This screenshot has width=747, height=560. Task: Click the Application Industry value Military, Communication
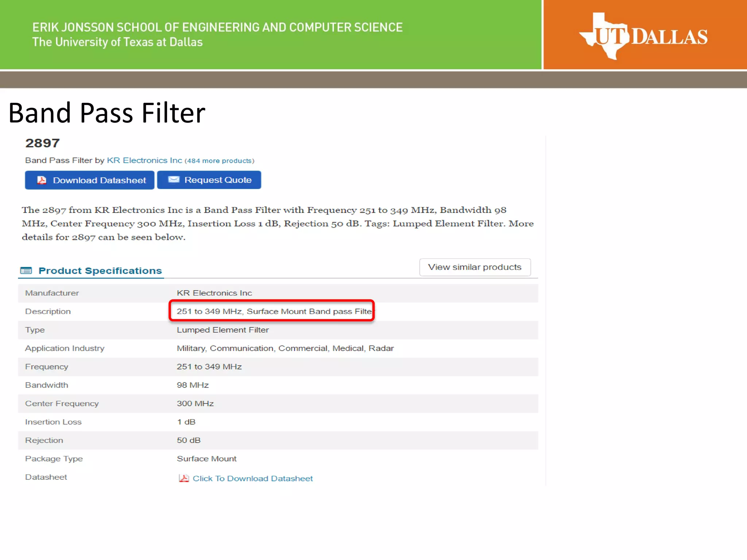[x=285, y=349]
